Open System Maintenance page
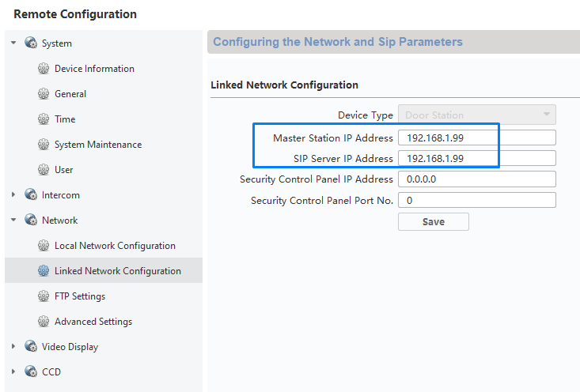The height and width of the screenshot is (392, 580). (x=98, y=145)
